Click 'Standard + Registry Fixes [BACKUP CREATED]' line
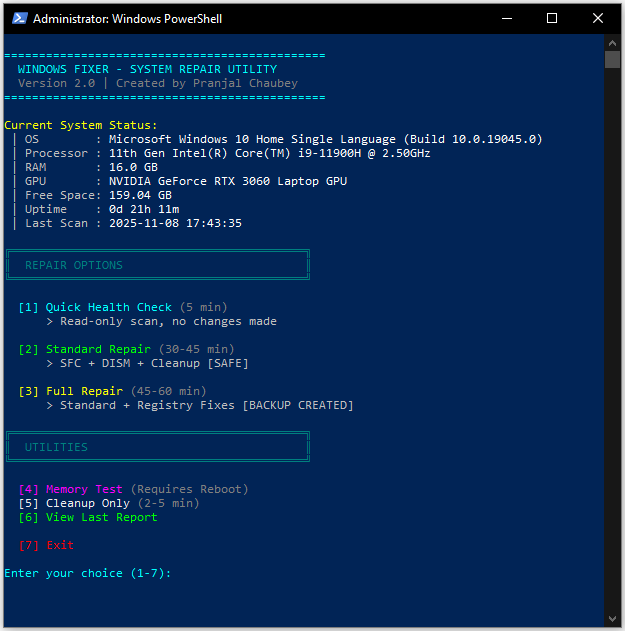625x631 pixels. (x=206, y=405)
